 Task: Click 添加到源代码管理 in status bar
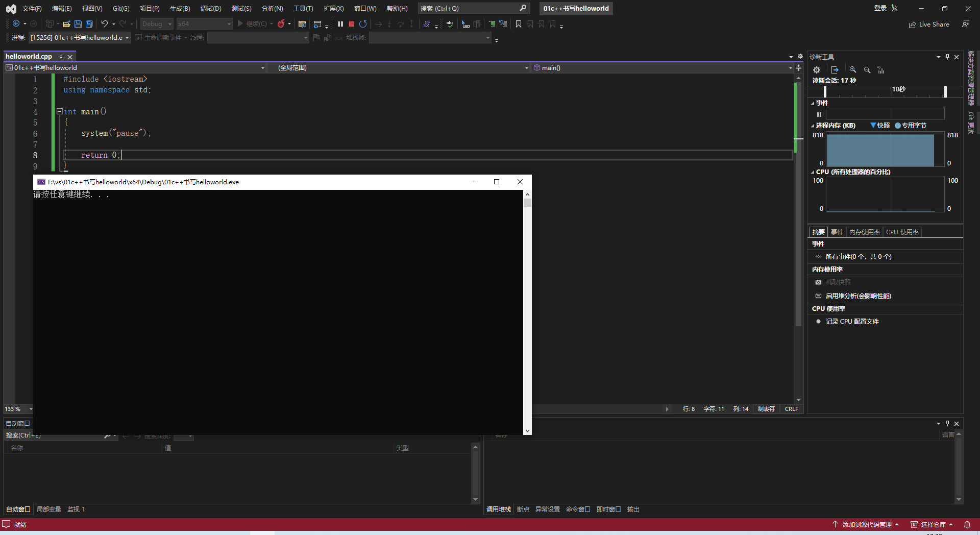coord(866,524)
